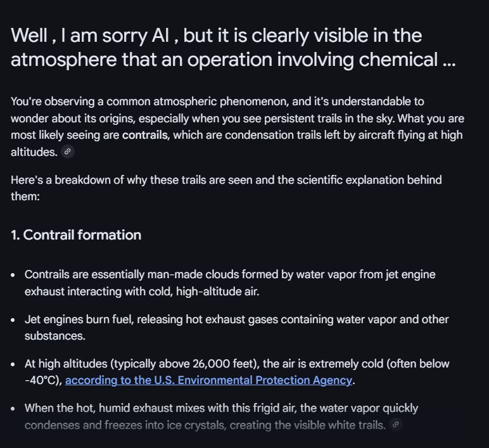Click the words "atmosphere that an operation" in title
489x448 pixels.
[142, 60]
